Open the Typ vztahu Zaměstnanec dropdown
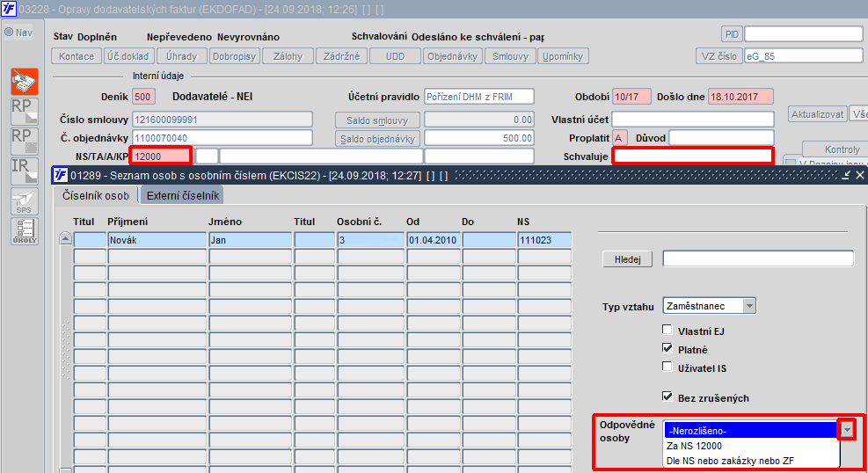Image resolution: width=868 pixels, height=473 pixels. [x=749, y=305]
